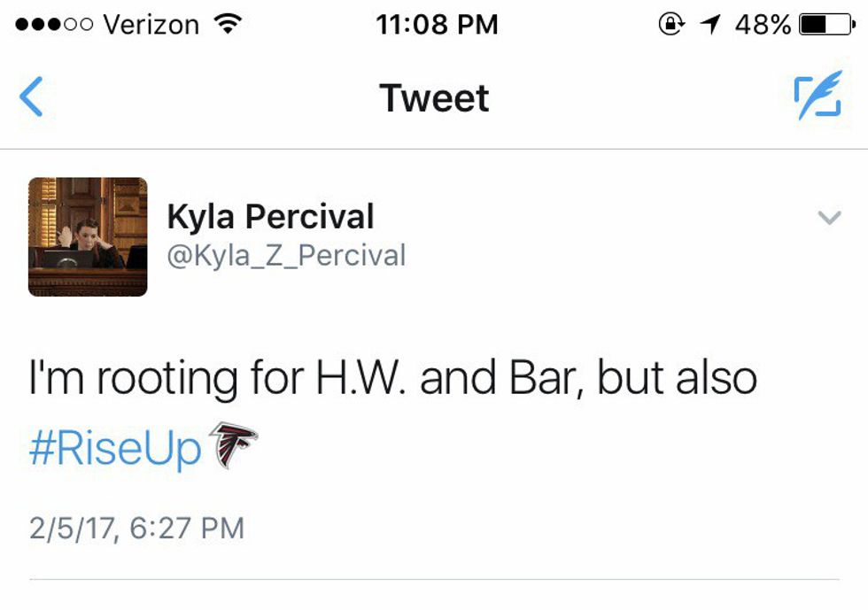868x610 pixels.
Task: Go back using the blue chevron
Action: (31, 97)
